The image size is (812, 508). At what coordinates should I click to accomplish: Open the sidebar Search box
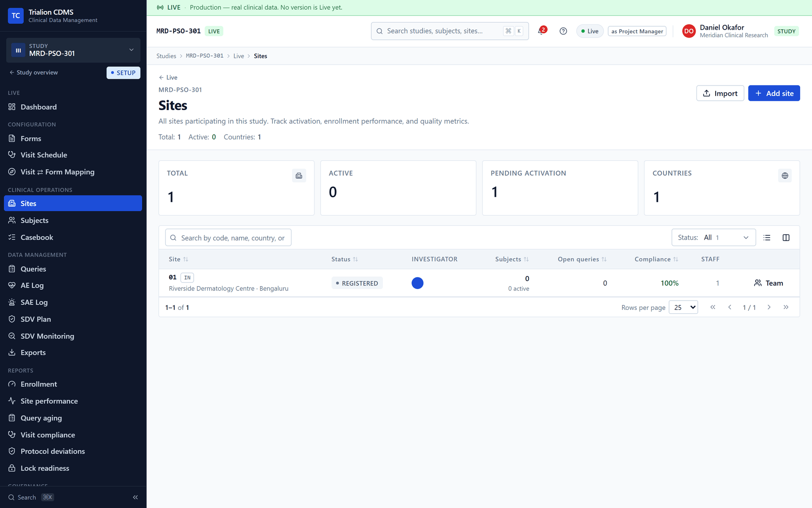31,497
